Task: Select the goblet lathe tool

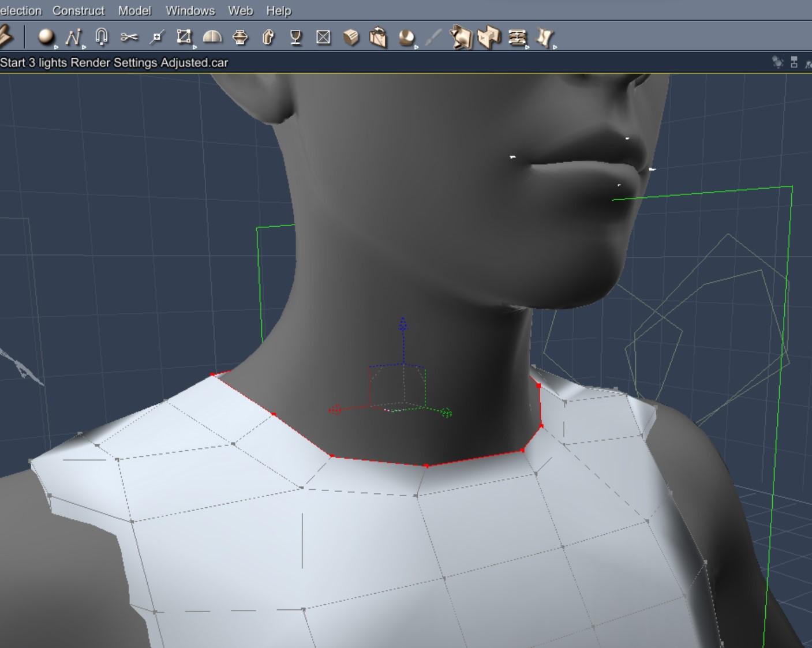Action: click(295, 38)
